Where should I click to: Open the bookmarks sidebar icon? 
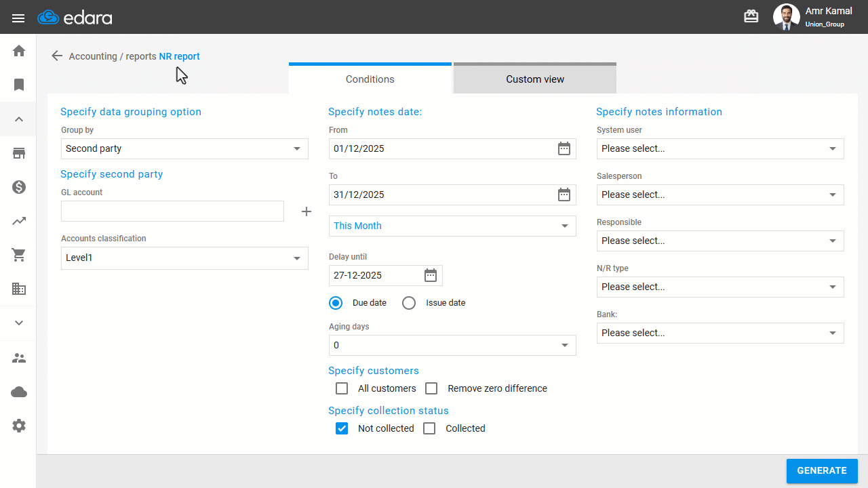(19, 85)
